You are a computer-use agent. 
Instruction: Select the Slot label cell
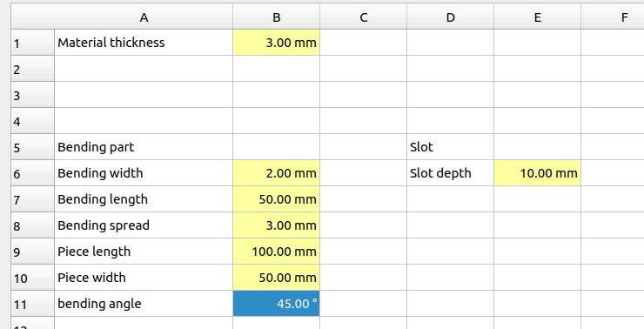pyautogui.click(x=450, y=146)
